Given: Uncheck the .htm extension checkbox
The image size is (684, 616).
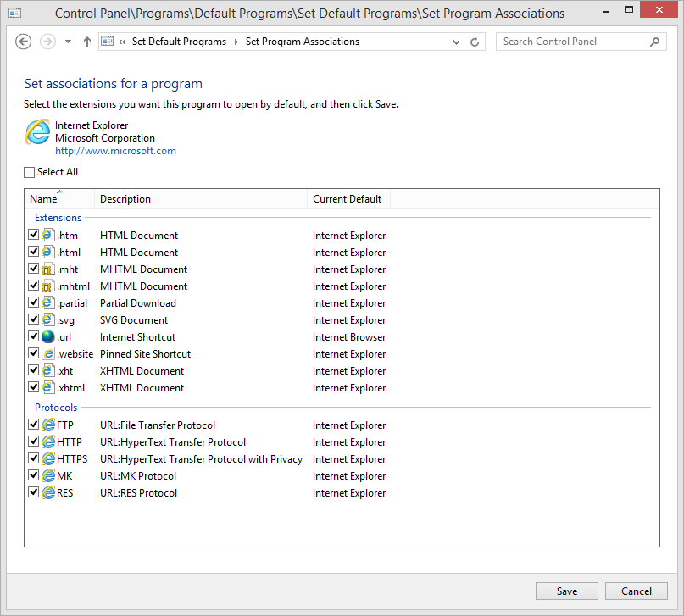Looking at the screenshot, I should (34, 235).
